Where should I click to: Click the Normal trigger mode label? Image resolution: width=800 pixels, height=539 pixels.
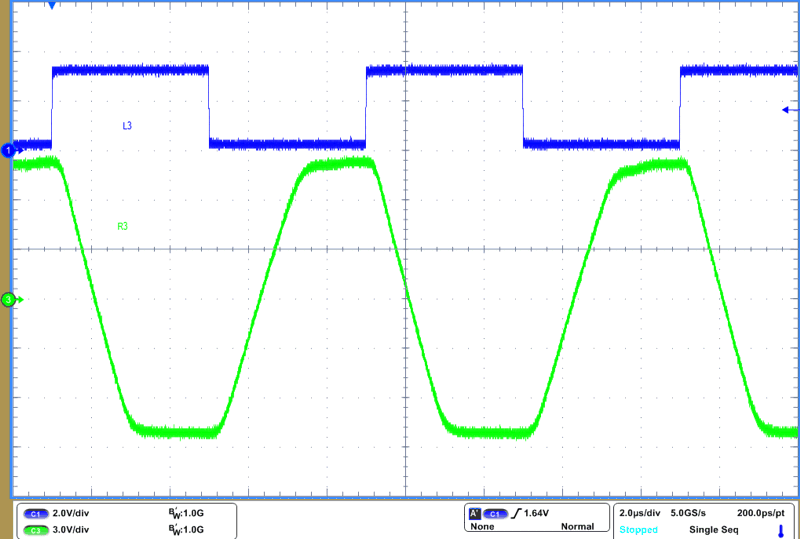tap(577, 526)
